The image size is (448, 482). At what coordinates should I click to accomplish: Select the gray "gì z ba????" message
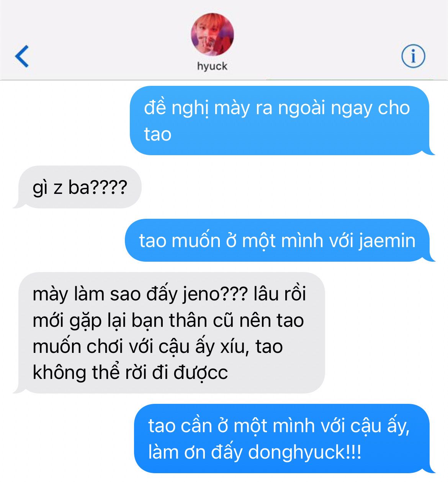click(x=77, y=187)
